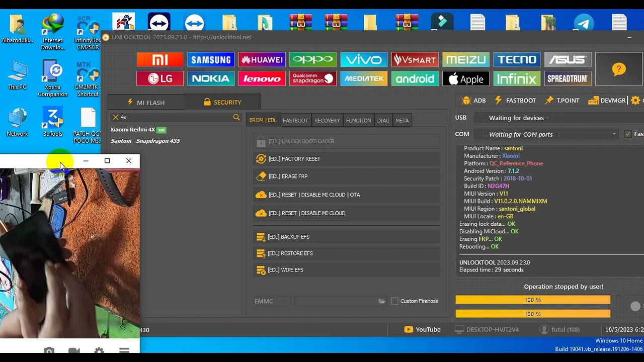Open the yellow question mark help tile

(619, 69)
